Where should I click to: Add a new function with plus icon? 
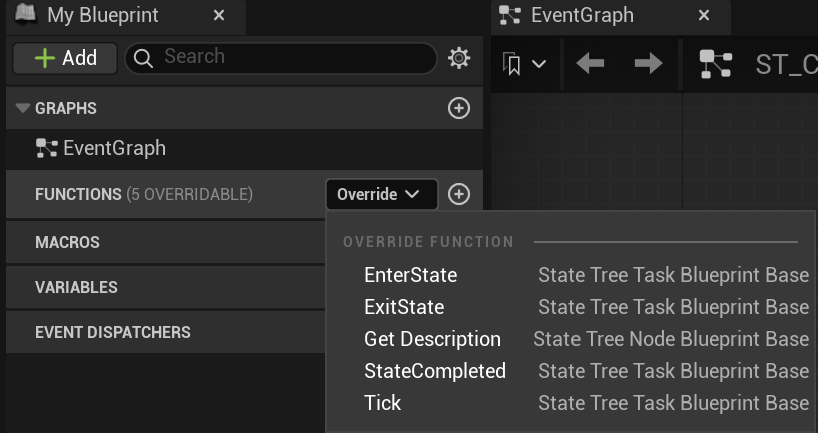click(459, 194)
